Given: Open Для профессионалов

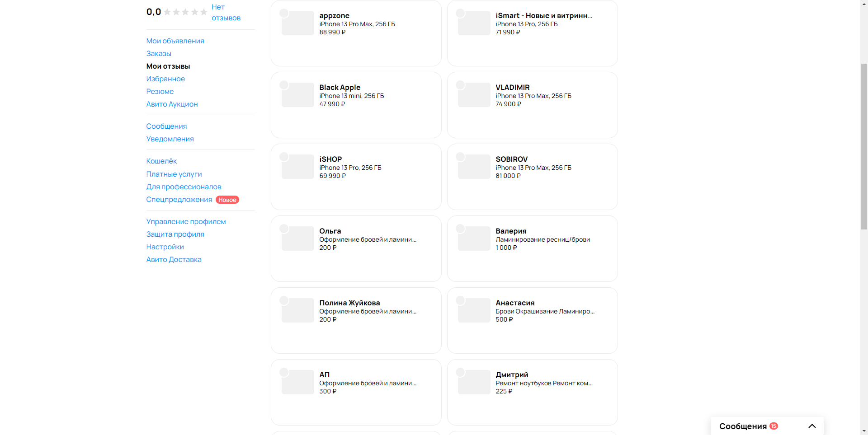Looking at the screenshot, I should point(184,187).
